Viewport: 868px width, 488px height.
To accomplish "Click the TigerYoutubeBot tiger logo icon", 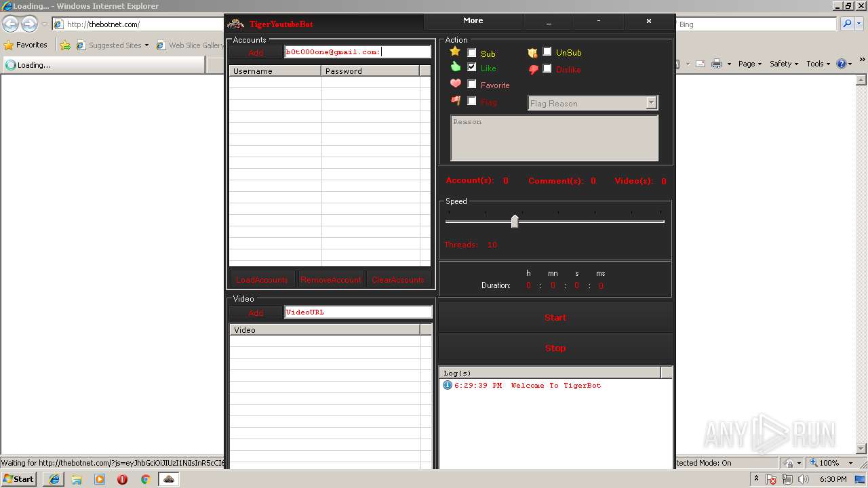I will (x=235, y=24).
